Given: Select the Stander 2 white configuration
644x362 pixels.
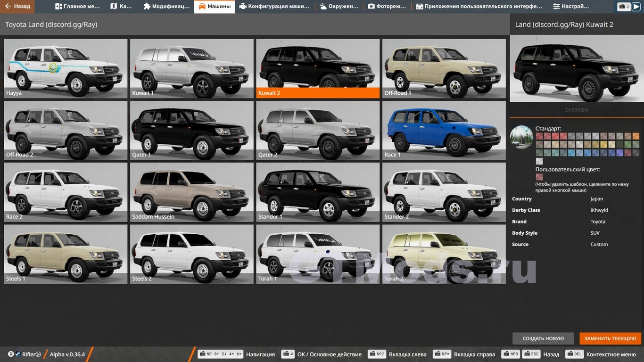Looking at the screenshot, I should tap(444, 192).
